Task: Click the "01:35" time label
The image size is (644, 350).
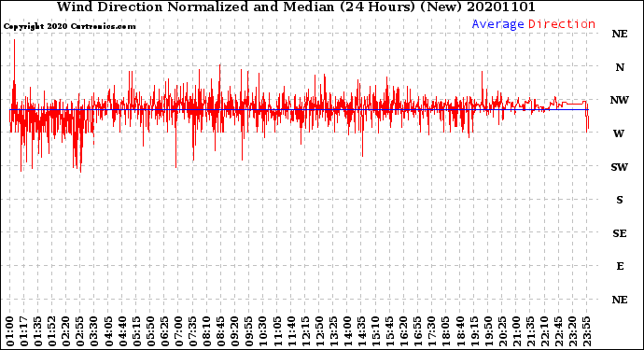Action: coord(38,331)
